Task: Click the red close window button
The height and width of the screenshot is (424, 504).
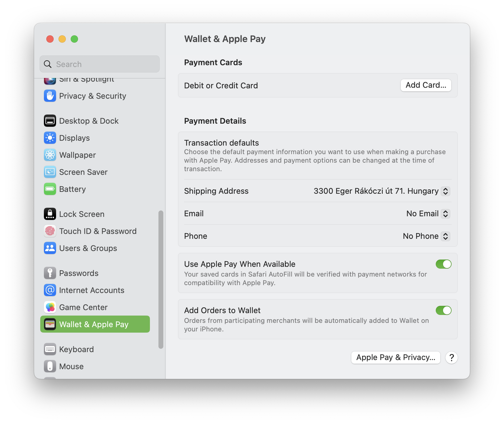Action: click(50, 39)
